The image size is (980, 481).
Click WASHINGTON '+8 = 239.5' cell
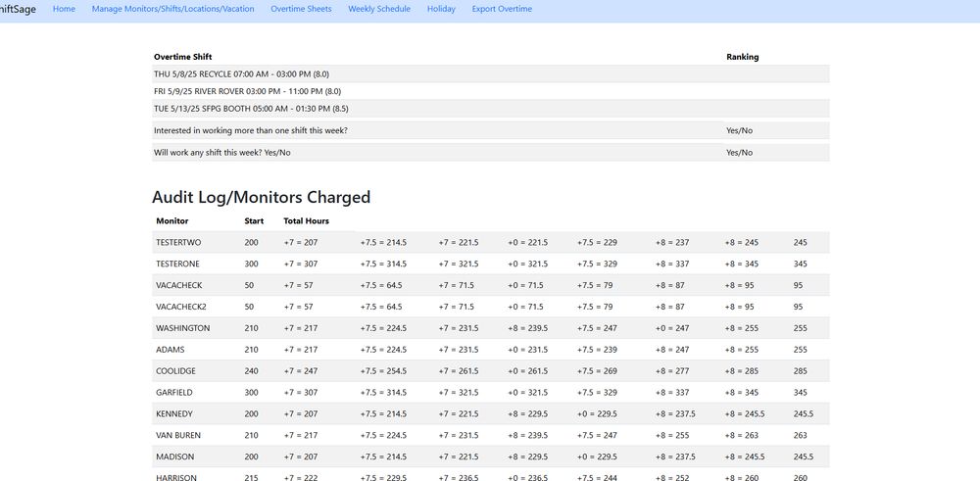tap(528, 328)
